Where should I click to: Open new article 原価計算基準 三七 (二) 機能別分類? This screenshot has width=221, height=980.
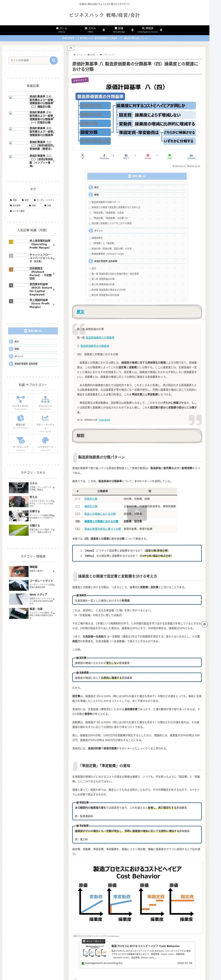[x=33, y=102]
